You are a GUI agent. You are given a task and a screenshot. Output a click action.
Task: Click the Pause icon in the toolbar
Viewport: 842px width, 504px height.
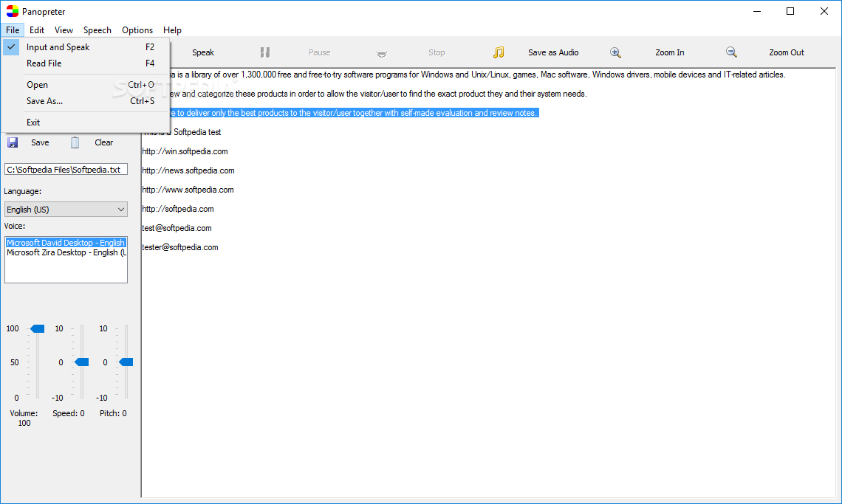tap(264, 52)
